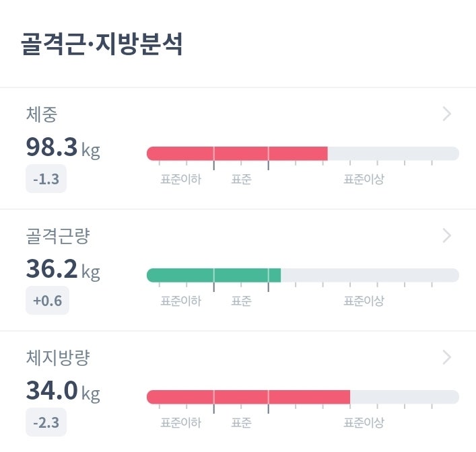Tap the -2.3 body fat change badge
This screenshot has width=476, height=452.
click(46, 422)
